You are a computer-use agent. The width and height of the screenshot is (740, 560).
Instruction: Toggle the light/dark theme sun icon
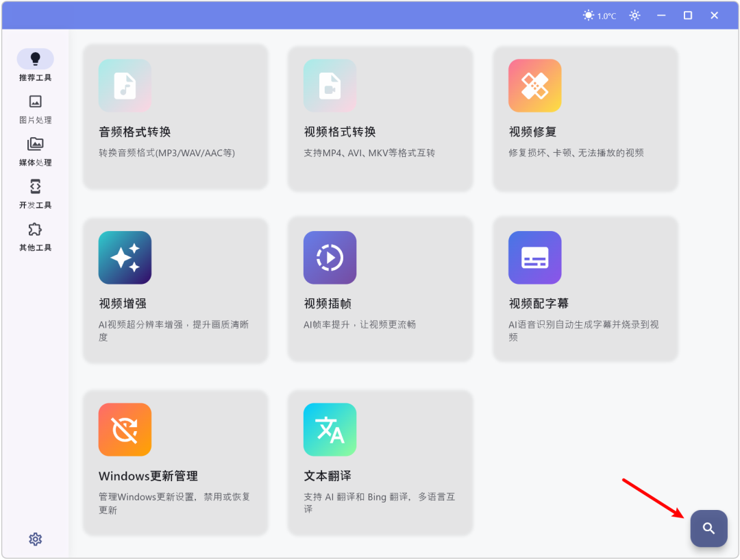point(634,16)
